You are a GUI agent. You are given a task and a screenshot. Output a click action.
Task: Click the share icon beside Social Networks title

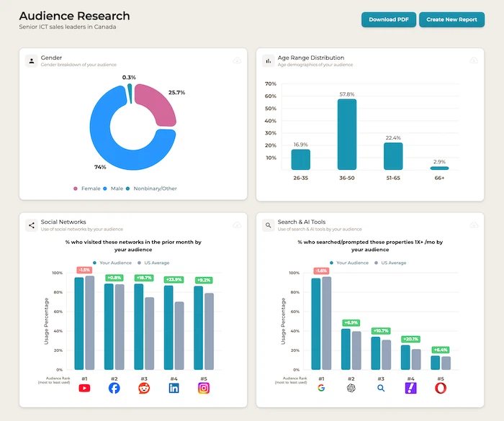[32, 225]
